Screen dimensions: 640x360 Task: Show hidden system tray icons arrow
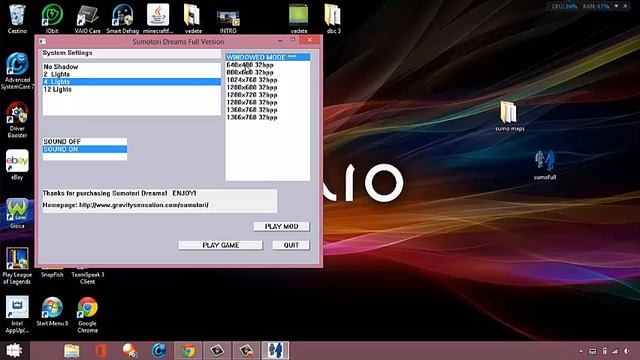click(581, 351)
